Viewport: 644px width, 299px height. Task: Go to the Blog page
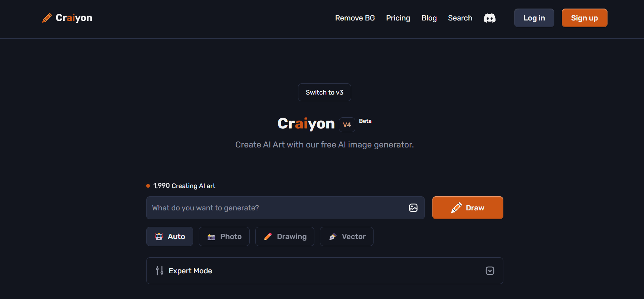pyautogui.click(x=429, y=18)
